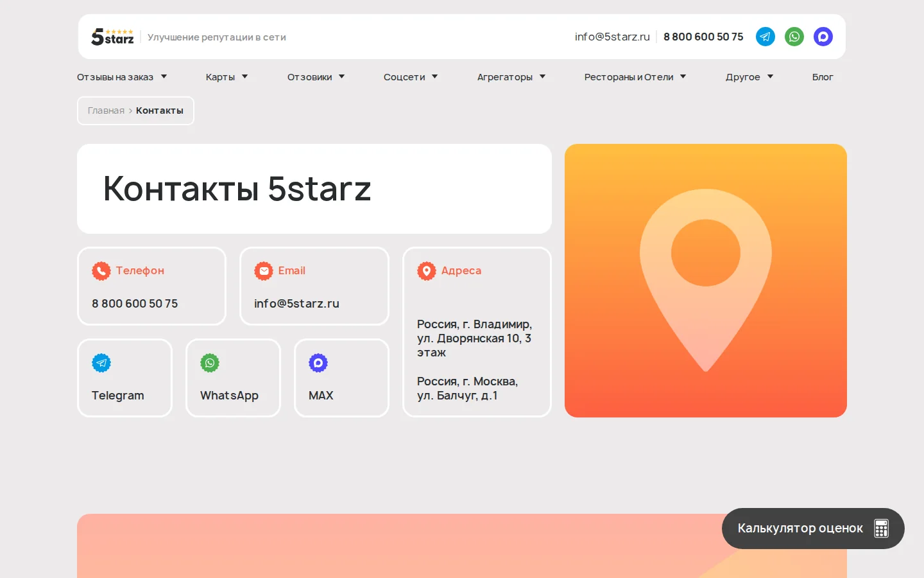Click the MAX card icon
Screen dimensions: 924x578
click(x=318, y=363)
